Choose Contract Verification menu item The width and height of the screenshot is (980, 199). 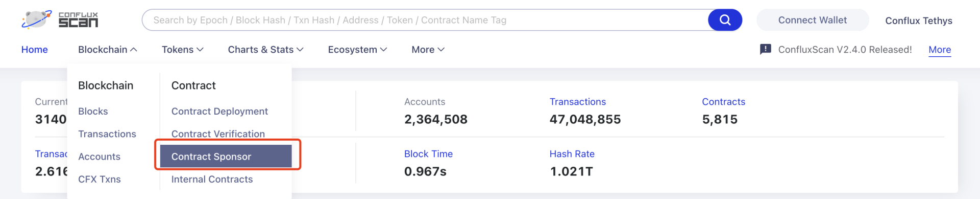[218, 134]
